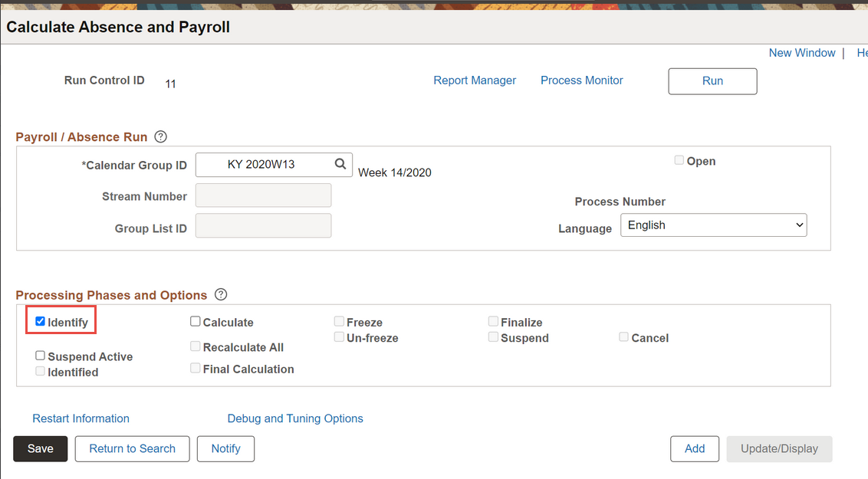Image resolution: width=868 pixels, height=479 pixels.
Task: Open help icon beside Payroll / Absence Run
Action: (x=160, y=137)
